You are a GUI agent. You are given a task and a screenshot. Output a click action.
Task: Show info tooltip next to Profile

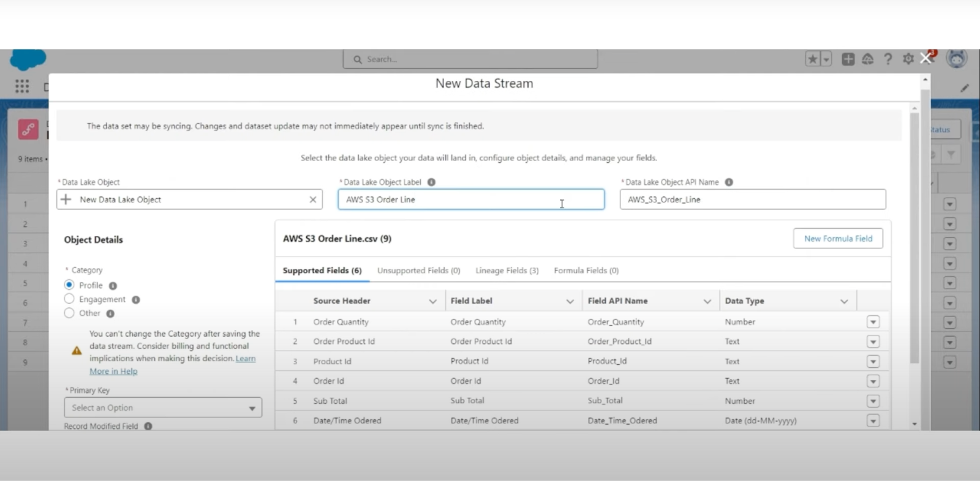point(113,286)
